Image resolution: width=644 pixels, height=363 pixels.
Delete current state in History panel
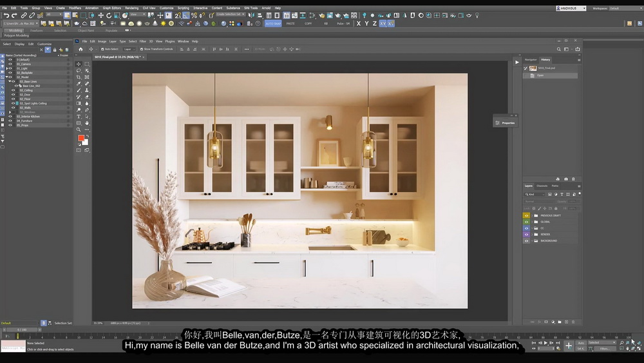coord(573,179)
